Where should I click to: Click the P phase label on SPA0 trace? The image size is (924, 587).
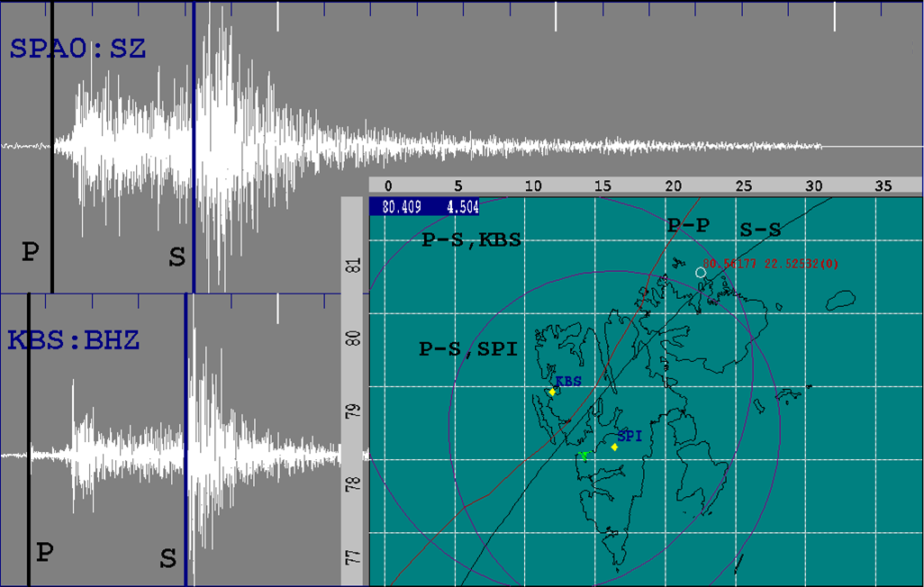31,252
